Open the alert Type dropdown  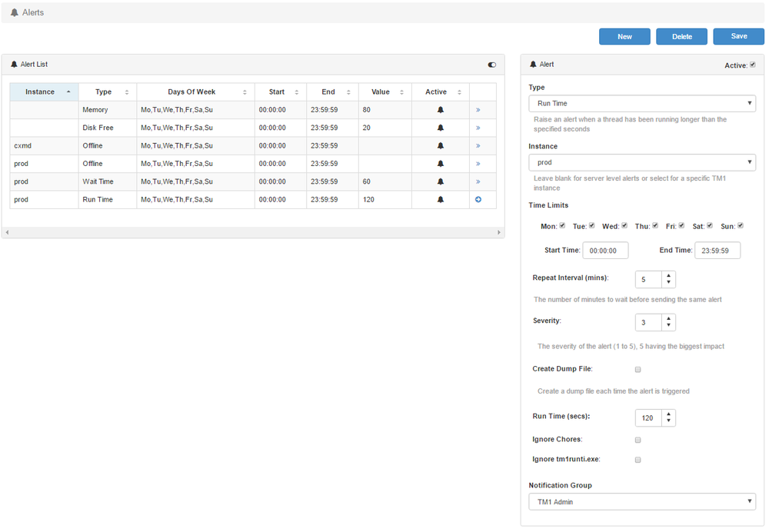pos(641,104)
